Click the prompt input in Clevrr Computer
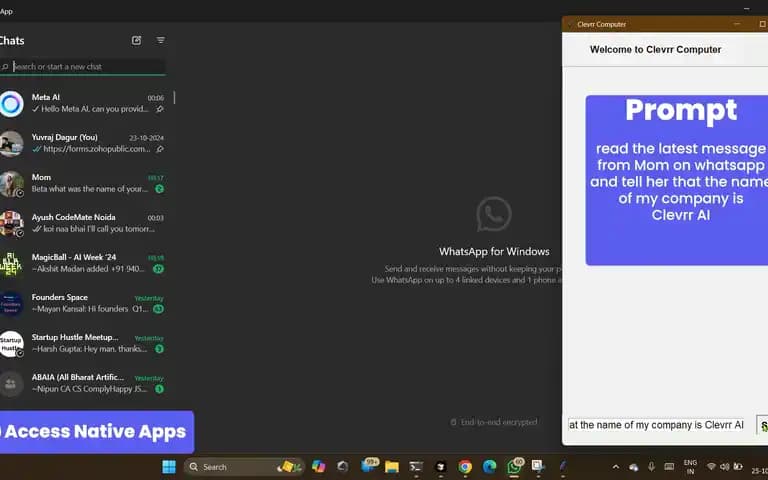Screen dimensions: 768x480 [x=656, y=425]
